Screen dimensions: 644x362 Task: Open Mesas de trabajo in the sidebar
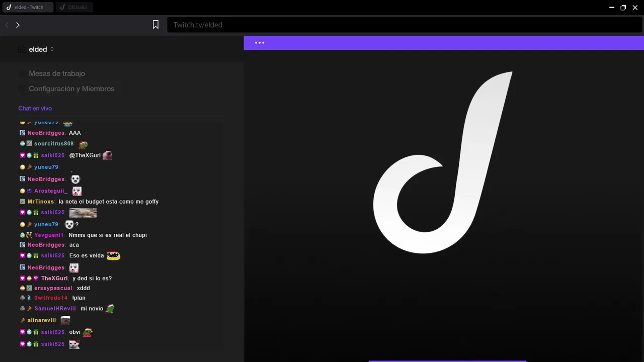[57, 73]
